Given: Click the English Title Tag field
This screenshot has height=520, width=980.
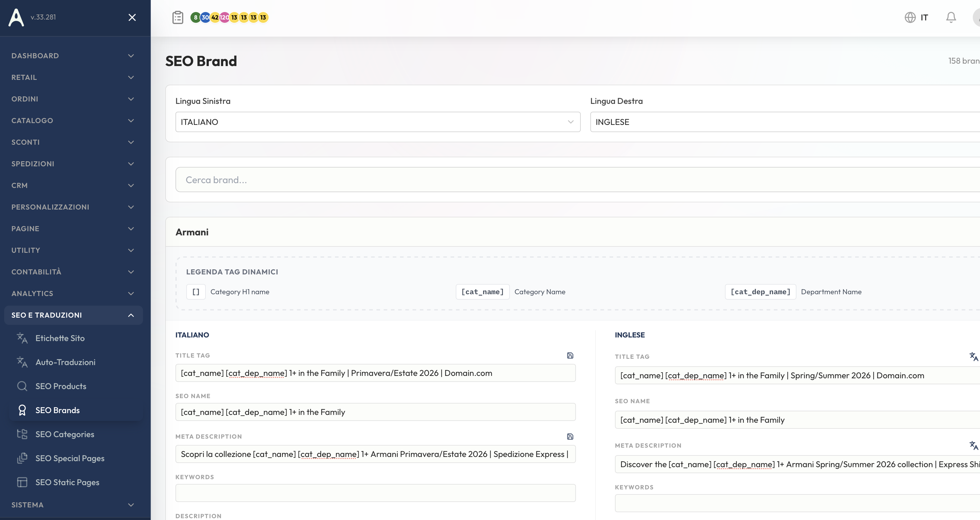Looking at the screenshot, I should tap(797, 376).
